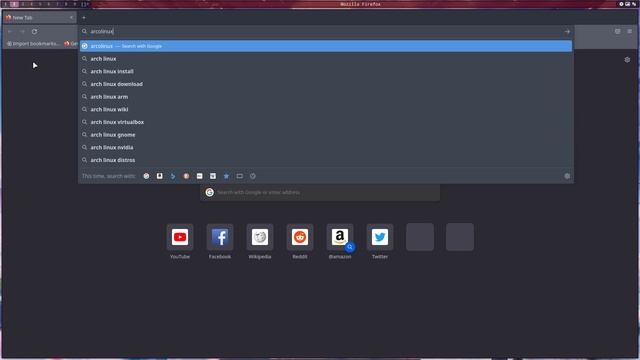Screen dimensions: 640x360
Task: Click the first empty shortcut tile after Twitter
Action: pos(420,237)
